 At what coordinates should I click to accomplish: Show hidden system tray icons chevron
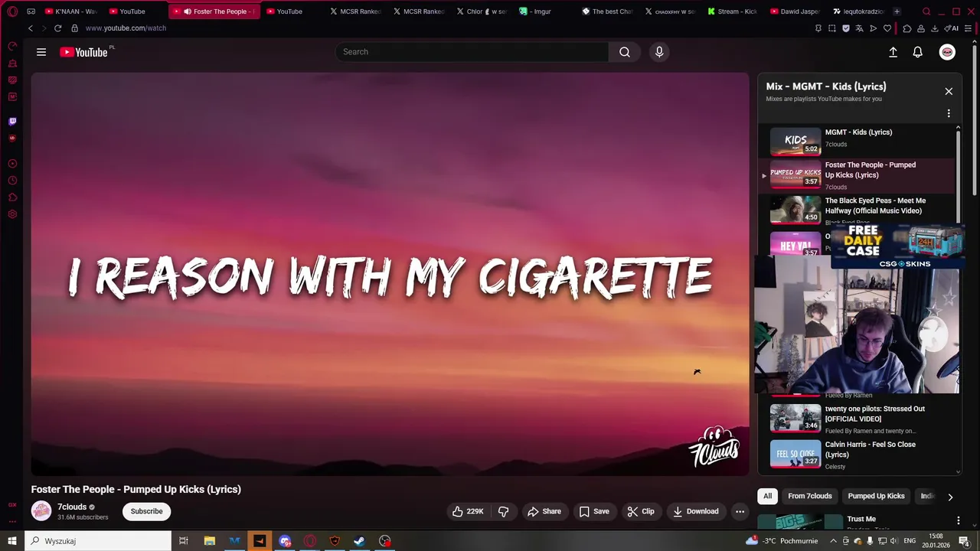pyautogui.click(x=834, y=541)
